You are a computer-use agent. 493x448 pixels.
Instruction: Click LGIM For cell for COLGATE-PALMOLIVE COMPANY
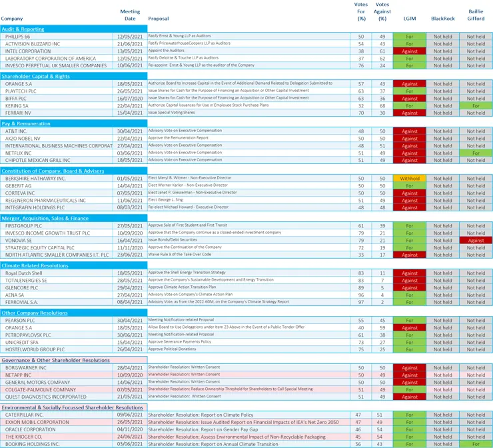coord(410,389)
